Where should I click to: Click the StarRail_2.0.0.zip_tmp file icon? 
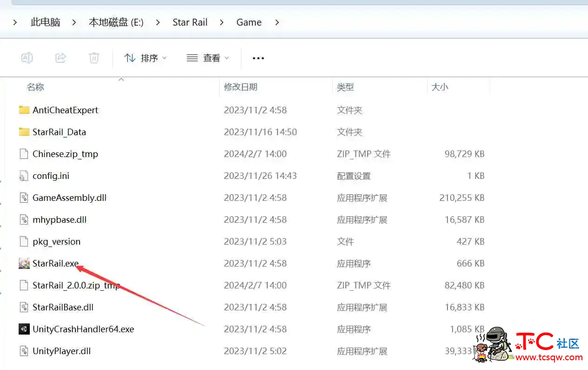(x=24, y=285)
